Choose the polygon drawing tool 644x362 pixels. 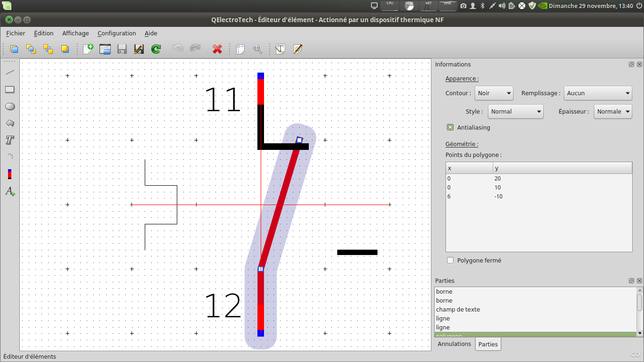click(x=10, y=123)
